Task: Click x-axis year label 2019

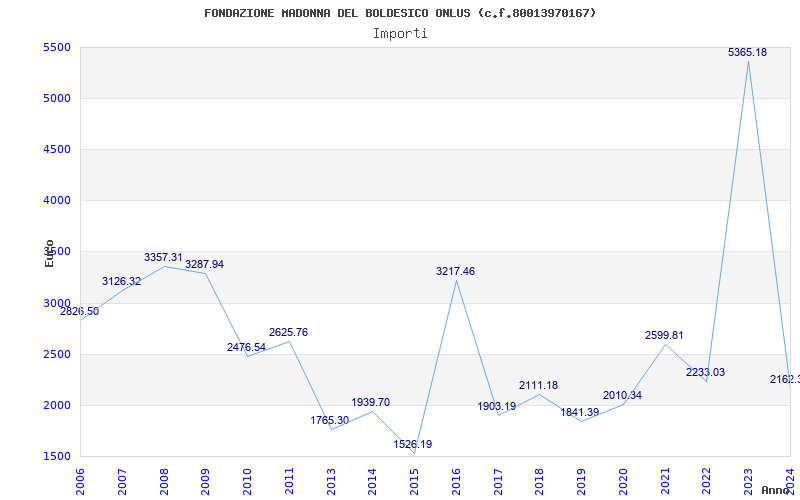Action: coord(582,481)
